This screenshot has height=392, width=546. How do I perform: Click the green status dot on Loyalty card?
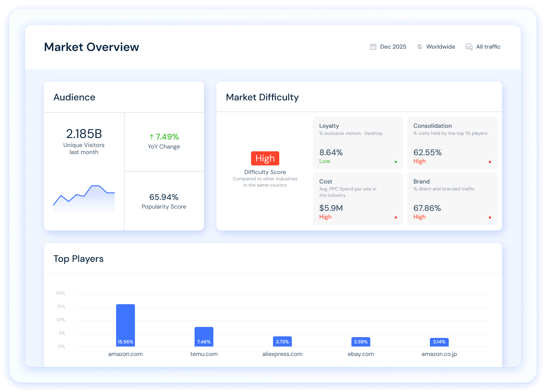coord(396,161)
